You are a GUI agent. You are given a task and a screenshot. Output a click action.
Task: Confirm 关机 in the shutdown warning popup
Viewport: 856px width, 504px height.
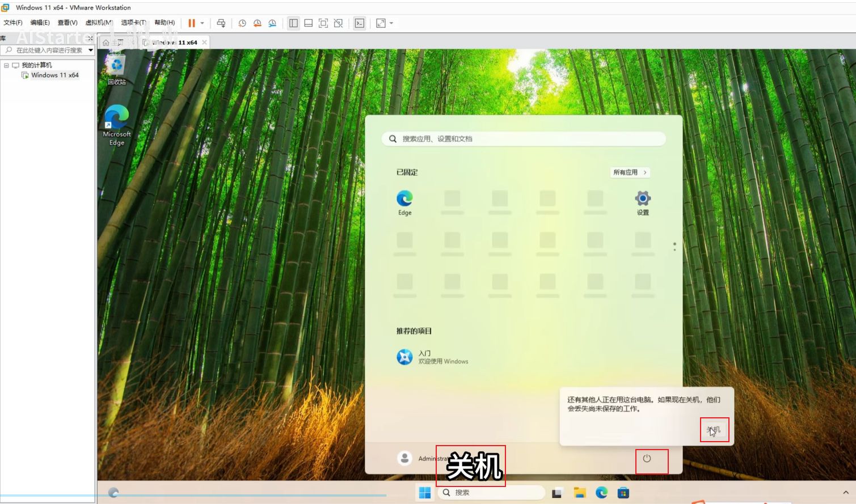coord(714,430)
